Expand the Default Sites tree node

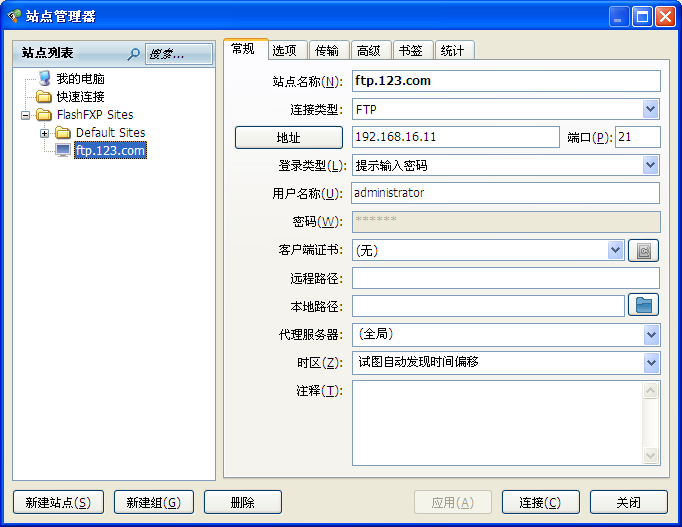(44, 133)
